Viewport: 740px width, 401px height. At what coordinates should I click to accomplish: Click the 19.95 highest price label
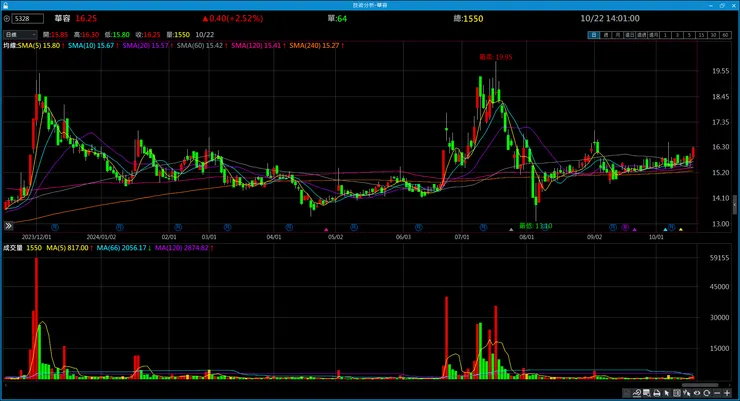(496, 57)
